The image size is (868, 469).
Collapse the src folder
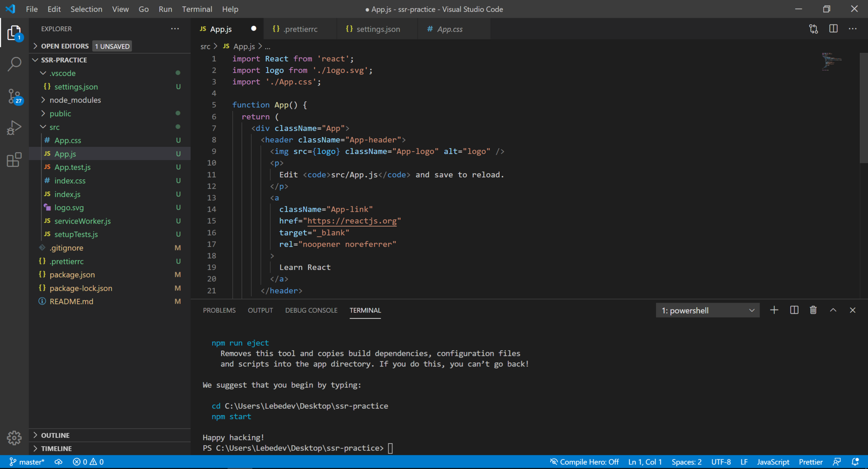(110, 127)
